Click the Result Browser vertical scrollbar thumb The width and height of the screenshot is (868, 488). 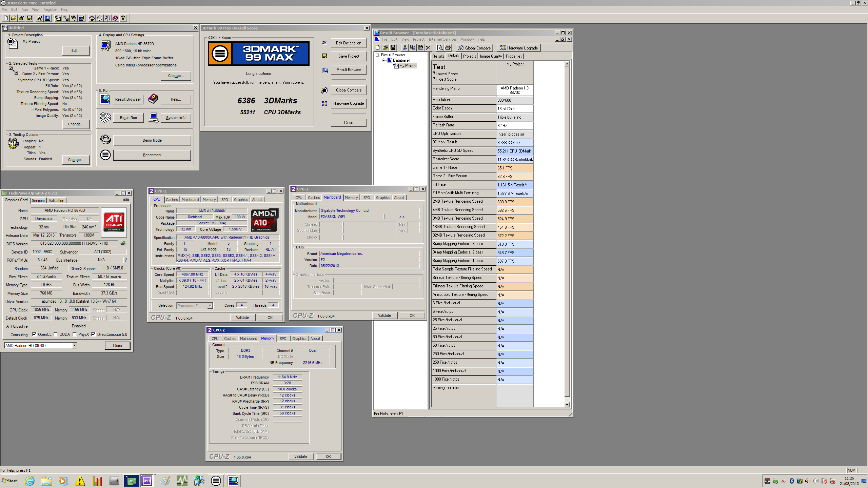(567, 232)
